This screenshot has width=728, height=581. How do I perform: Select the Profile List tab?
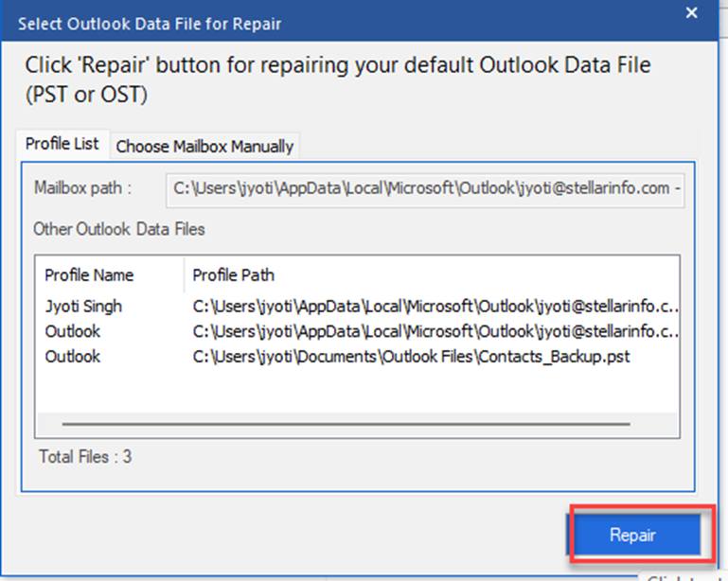coord(62,144)
